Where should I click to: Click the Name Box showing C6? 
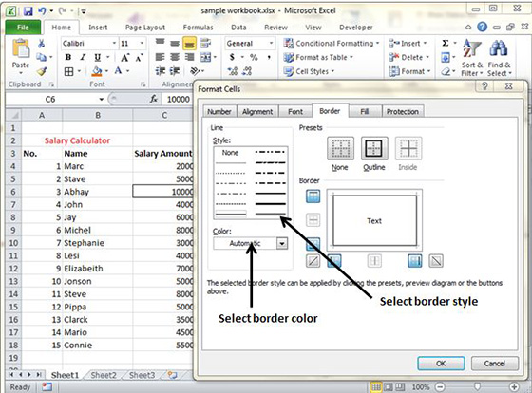50,99
